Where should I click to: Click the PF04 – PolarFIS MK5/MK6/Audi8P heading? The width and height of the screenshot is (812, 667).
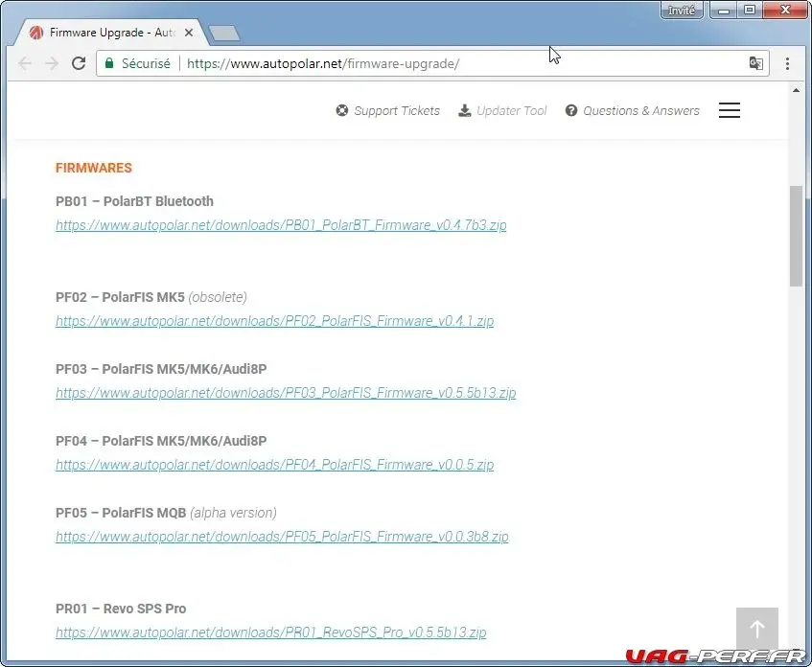tap(161, 441)
